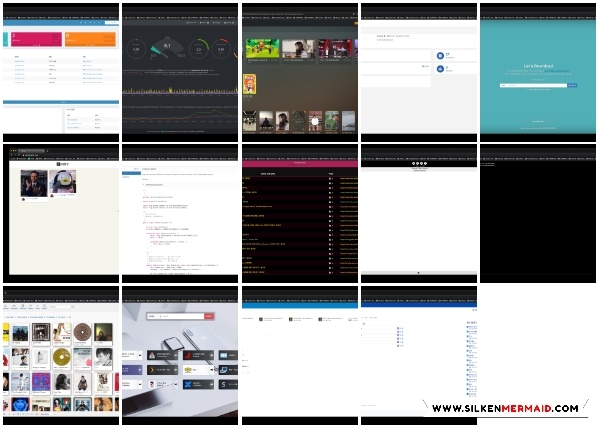Click the red search button
The image size is (600, 428).
point(209,316)
